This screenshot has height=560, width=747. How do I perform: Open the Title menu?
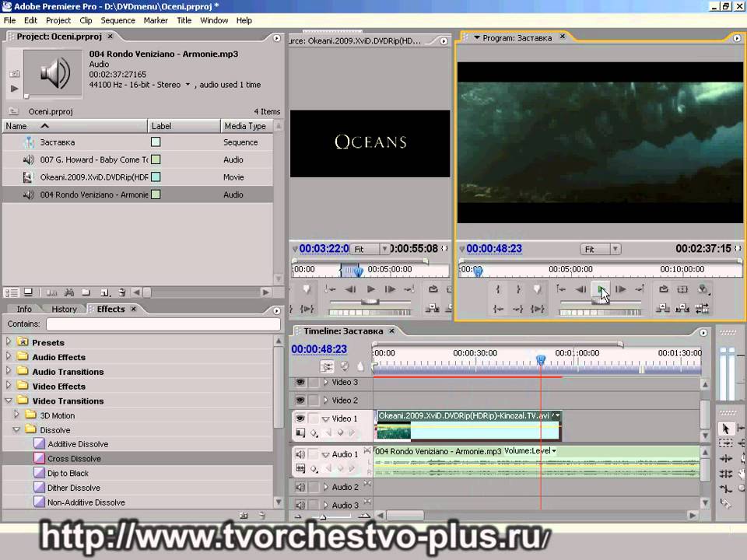(x=184, y=20)
